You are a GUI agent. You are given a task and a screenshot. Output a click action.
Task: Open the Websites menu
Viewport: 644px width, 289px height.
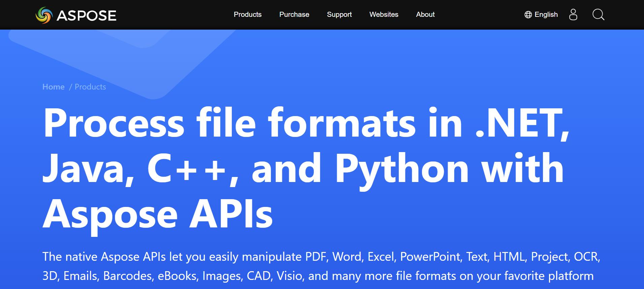[384, 14]
